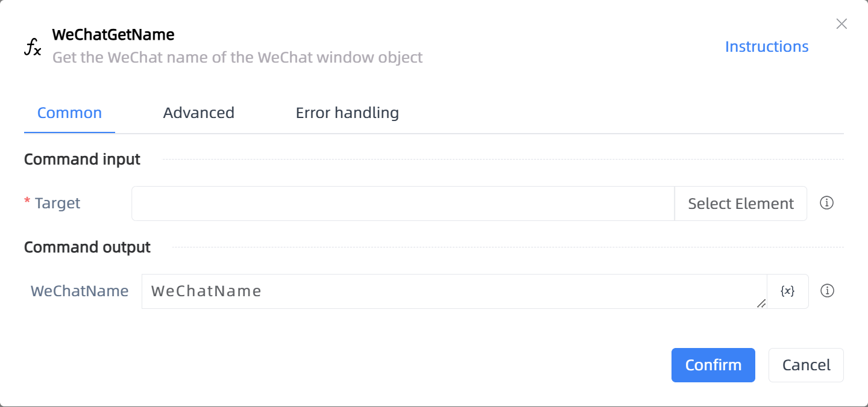Click the WeChatGetName dialog title
868x407 pixels.
click(113, 35)
